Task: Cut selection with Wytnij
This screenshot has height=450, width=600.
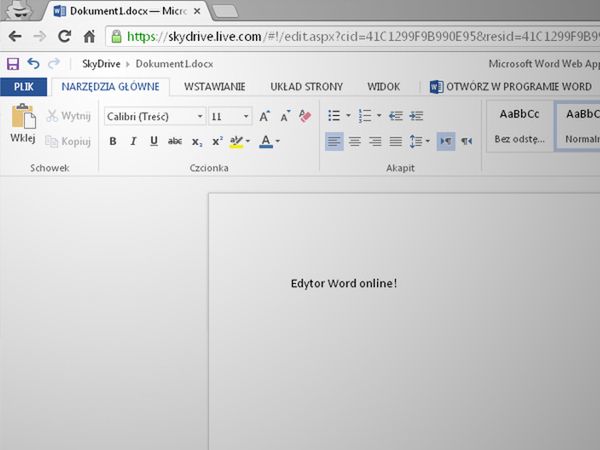Action: [x=69, y=116]
